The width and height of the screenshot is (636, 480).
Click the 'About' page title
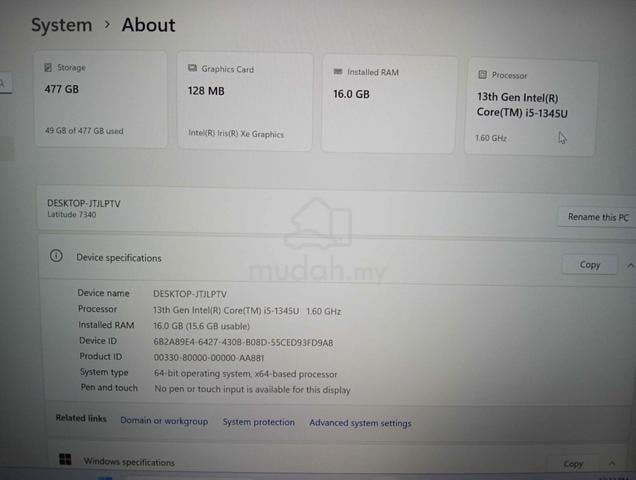pos(148,25)
